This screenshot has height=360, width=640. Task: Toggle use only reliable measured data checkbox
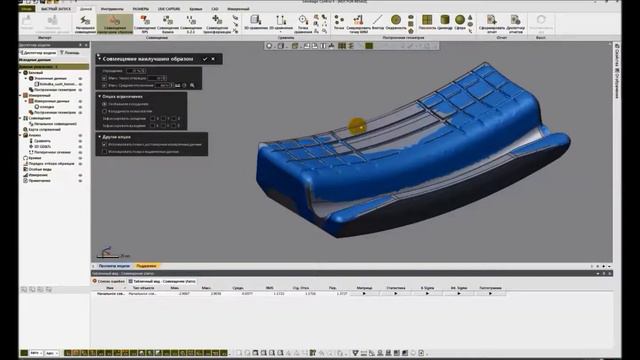104,144
